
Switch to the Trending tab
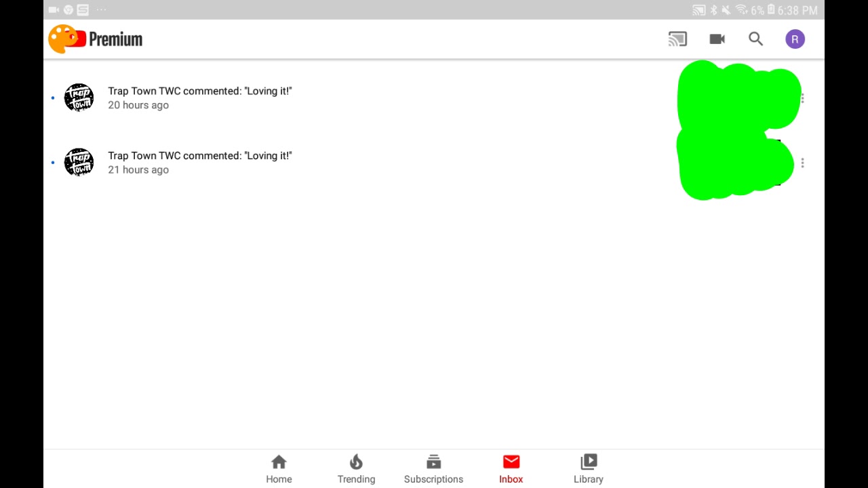(356, 469)
